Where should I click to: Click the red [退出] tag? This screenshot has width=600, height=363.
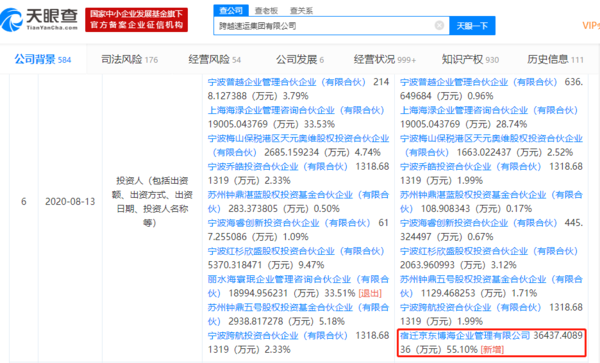pos(370,294)
